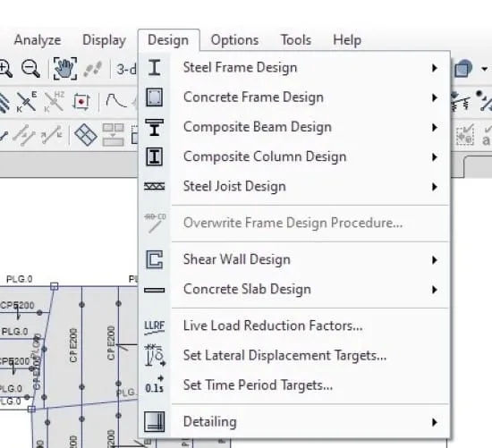Expand Composite Column Design submenu arrow
This screenshot has width=492, height=448.
coord(435,156)
